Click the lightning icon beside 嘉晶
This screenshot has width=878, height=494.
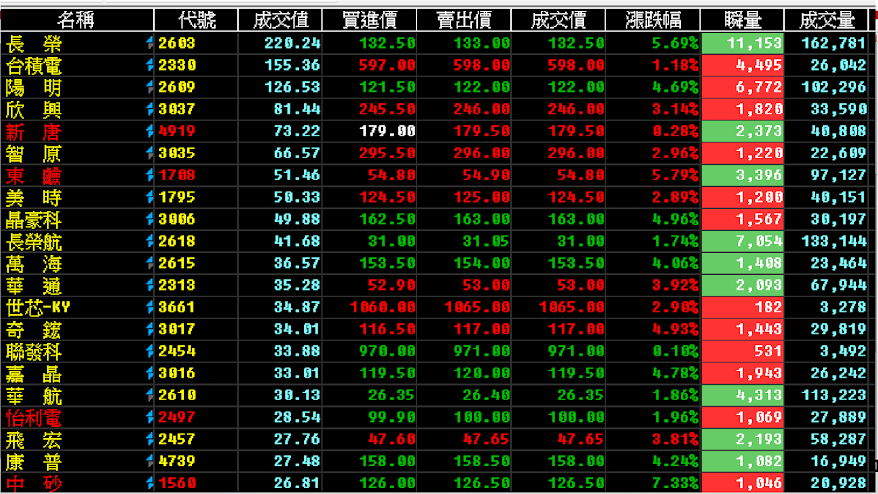[150, 373]
